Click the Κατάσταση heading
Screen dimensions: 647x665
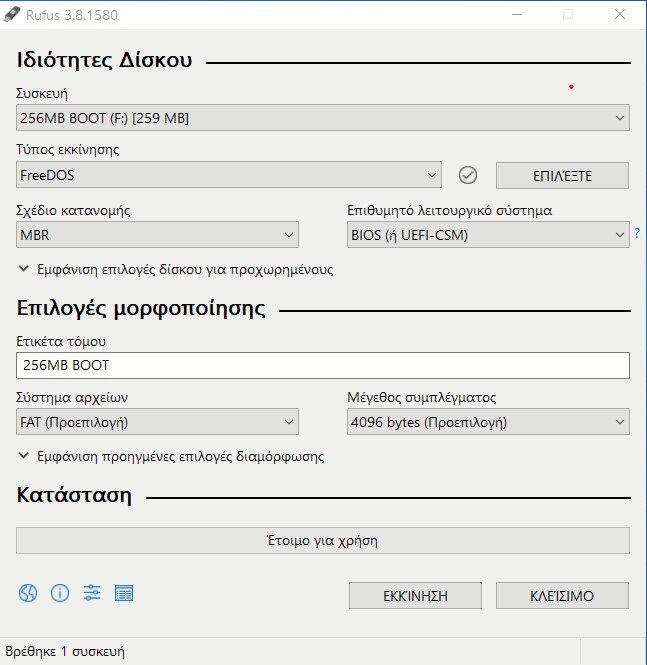coord(74,495)
